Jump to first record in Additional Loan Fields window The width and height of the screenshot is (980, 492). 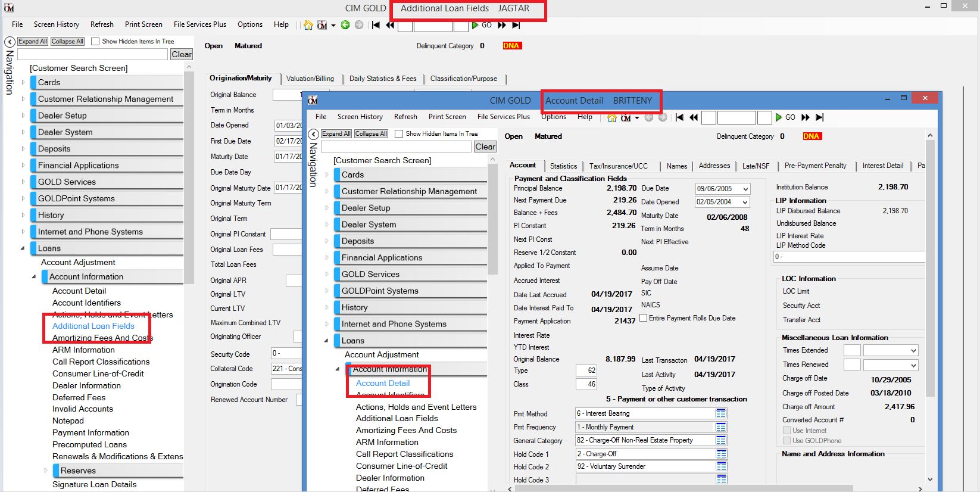(376, 25)
